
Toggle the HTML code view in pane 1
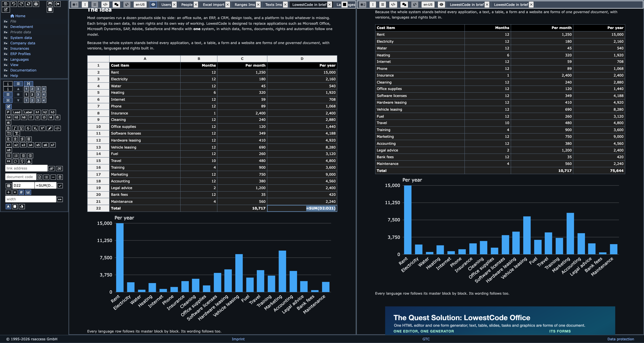pyautogui.click(x=105, y=4)
